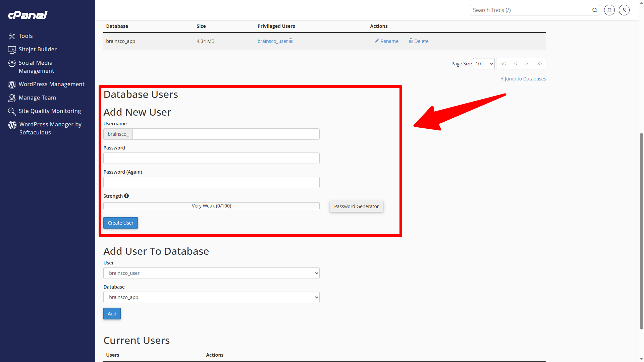
Task: Click the Strength info icon
Action: pyautogui.click(x=126, y=196)
